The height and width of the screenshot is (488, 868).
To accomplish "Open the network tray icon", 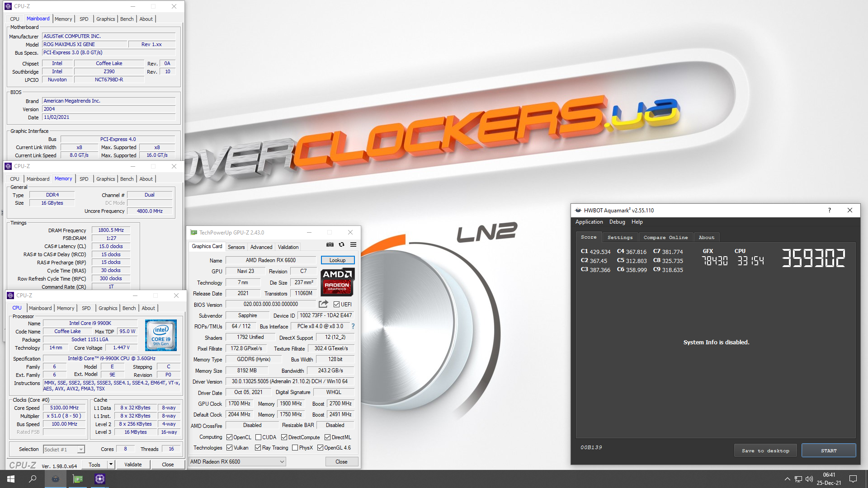I will click(798, 479).
